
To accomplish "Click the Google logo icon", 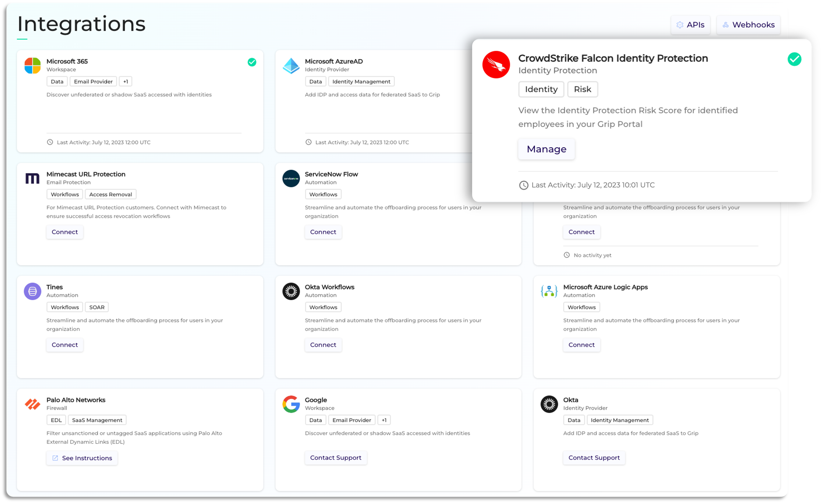I will pos(291,405).
